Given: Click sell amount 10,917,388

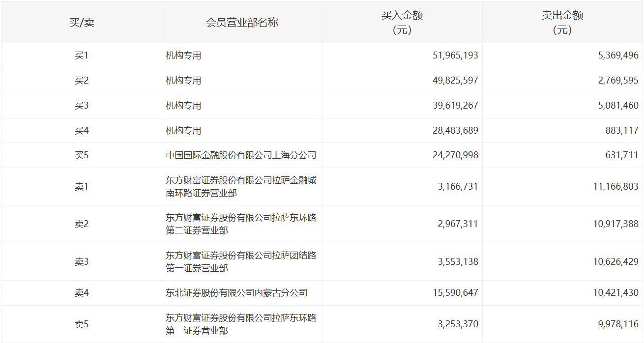Looking at the screenshot, I should pyautogui.click(x=616, y=224).
